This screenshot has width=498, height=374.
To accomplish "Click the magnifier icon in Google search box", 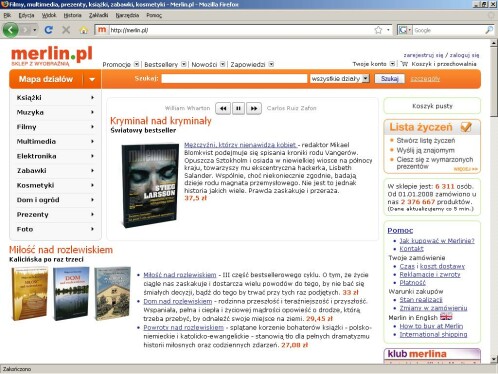I will pyautogui.click(x=489, y=30).
